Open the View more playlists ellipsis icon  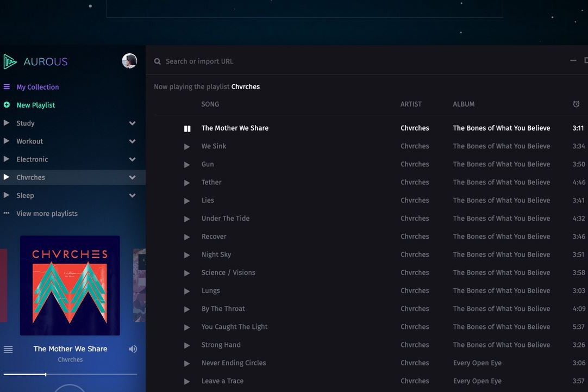pyautogui.click(x=6, y=213)
